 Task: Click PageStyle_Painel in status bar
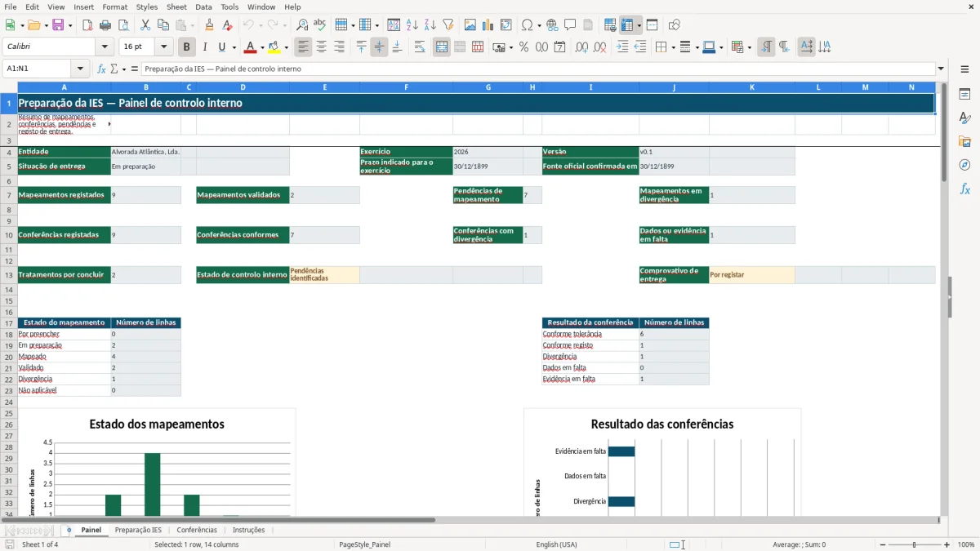tap(364, 544)
